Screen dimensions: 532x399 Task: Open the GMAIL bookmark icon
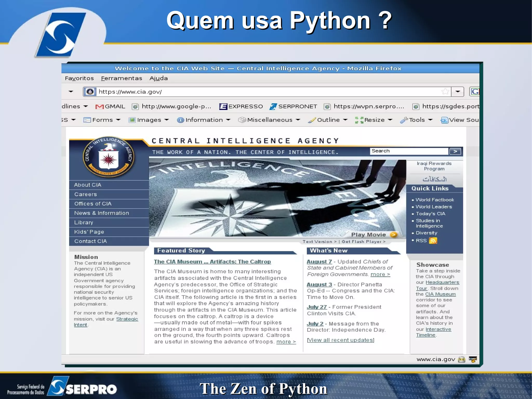click(x=99, y=107)
